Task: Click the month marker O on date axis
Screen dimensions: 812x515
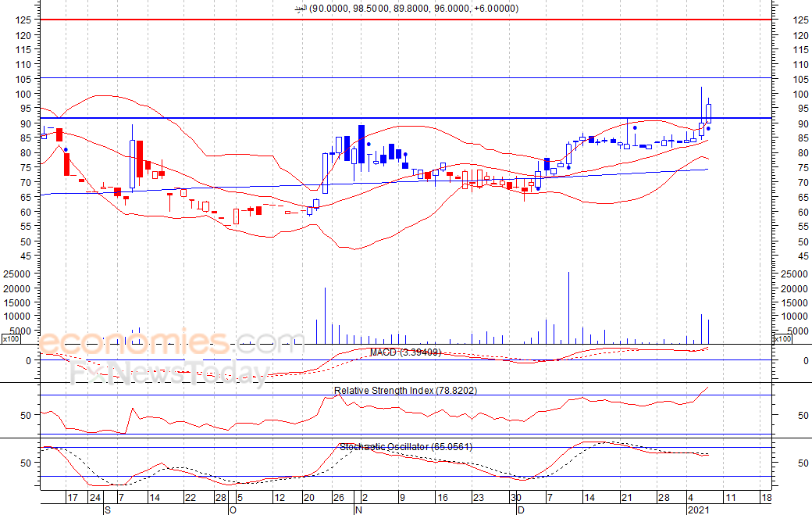Action: click(233, 510)
